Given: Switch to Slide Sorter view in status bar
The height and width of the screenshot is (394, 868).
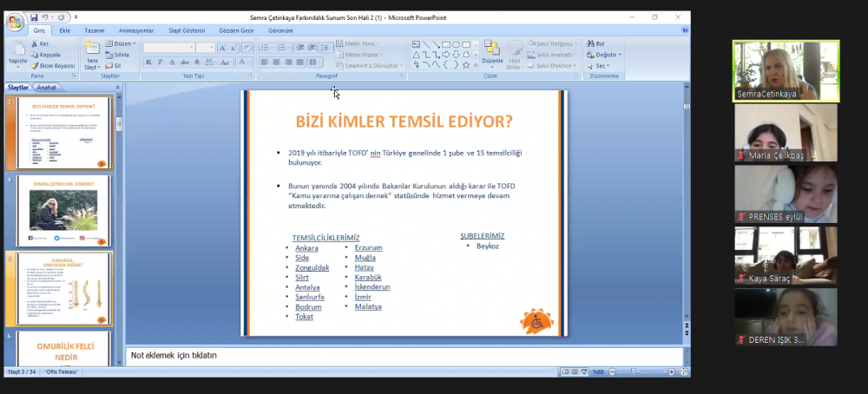Looking at the screenshot, I should click(575, 371).
